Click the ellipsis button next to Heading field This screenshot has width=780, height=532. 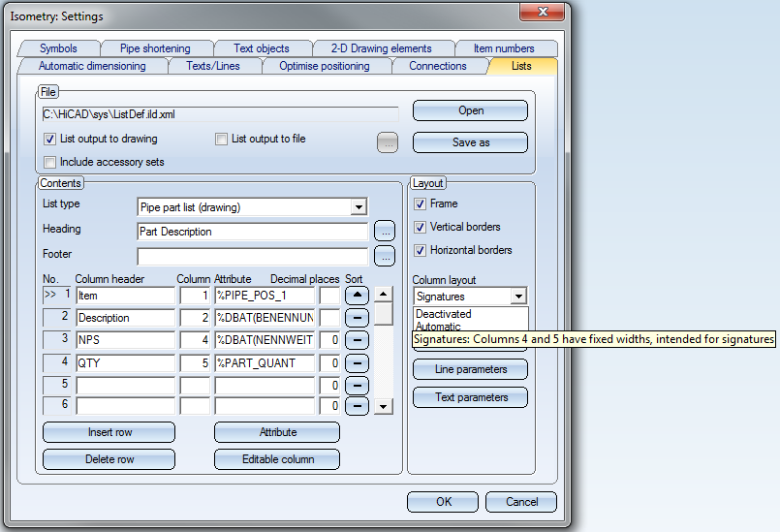pyautogui.click(x=384, y=232)
